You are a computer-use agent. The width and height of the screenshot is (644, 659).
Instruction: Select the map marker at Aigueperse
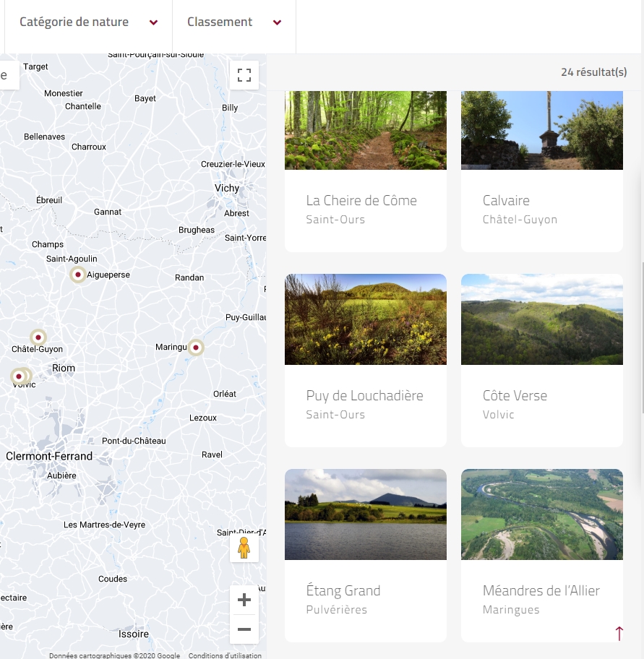click(78, 275)
